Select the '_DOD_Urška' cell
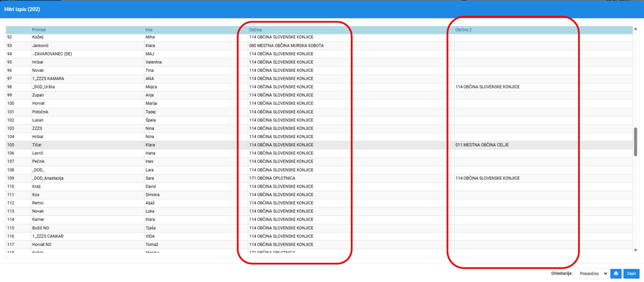Screen dimensions: 644x282 (43, 87)
